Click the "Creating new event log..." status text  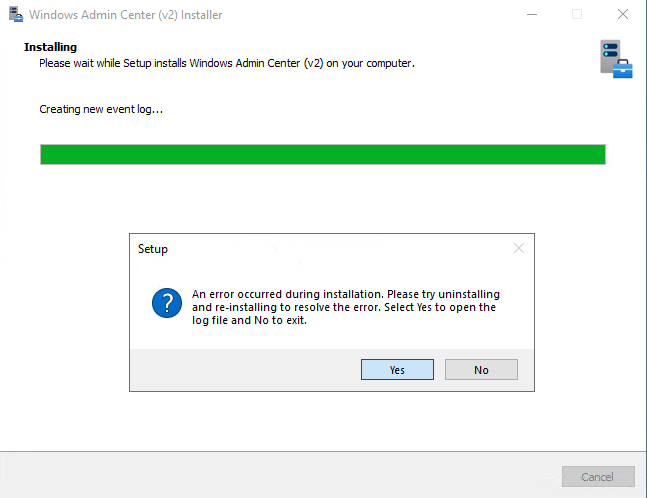click(100, 108)
